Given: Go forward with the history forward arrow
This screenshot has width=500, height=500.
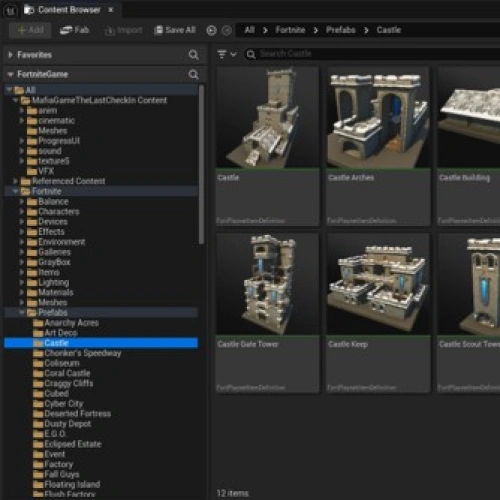Looking at the screenshot, I should (x=227, y=30).
